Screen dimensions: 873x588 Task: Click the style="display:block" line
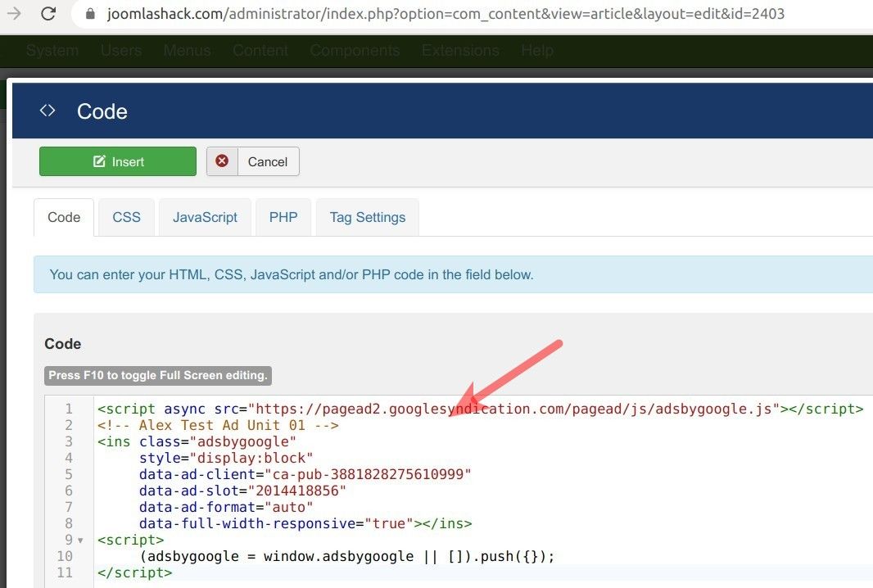point(226,459)
